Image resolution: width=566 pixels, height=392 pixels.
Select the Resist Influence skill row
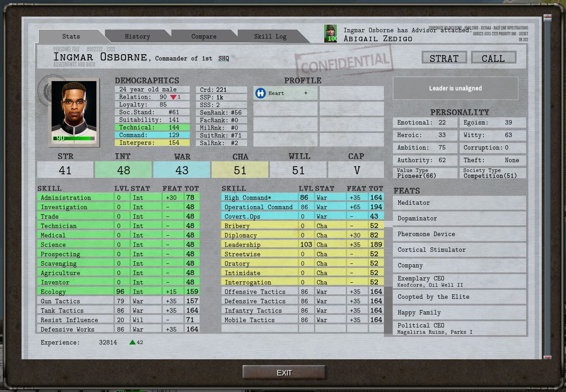[118, 320]
